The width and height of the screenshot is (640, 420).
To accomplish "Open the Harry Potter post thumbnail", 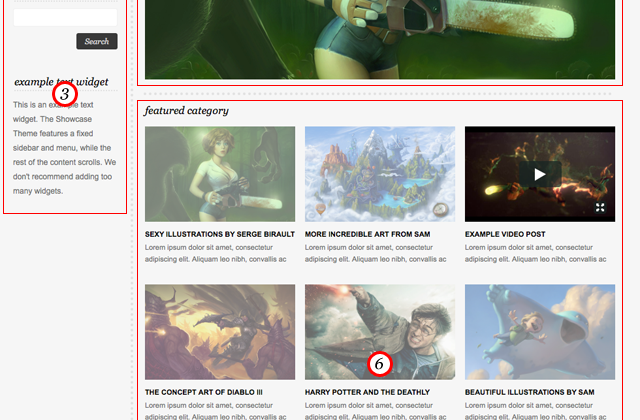I will click(x=380, y=332).
